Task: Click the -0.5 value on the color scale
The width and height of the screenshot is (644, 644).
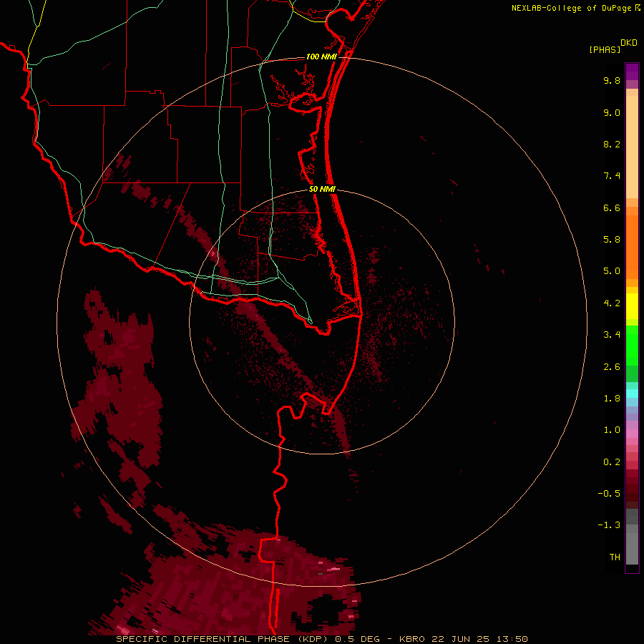Action: [609, 494]
